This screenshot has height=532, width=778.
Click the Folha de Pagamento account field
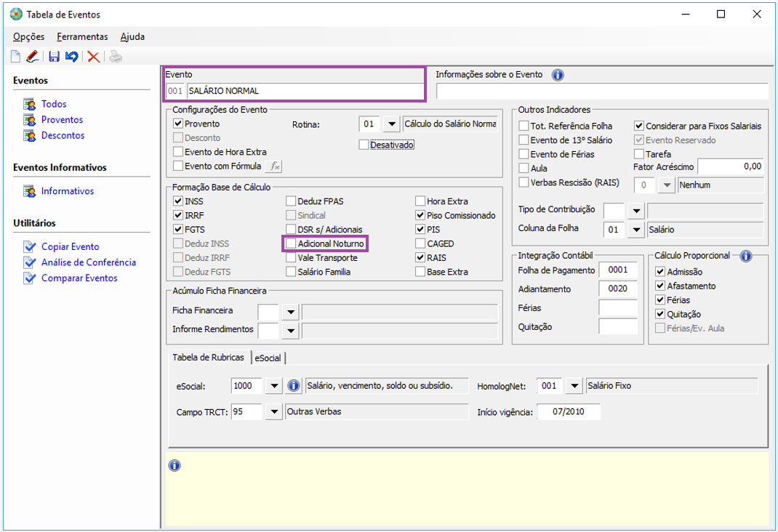[x=618, y=270]
